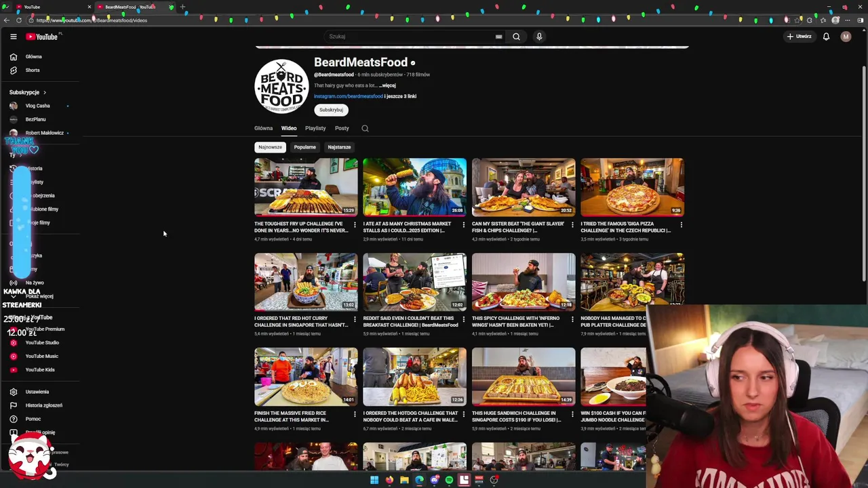868x488 pixels.
Task: Open YouTube Music in sidebar
Action: click(x=43, y=356)
